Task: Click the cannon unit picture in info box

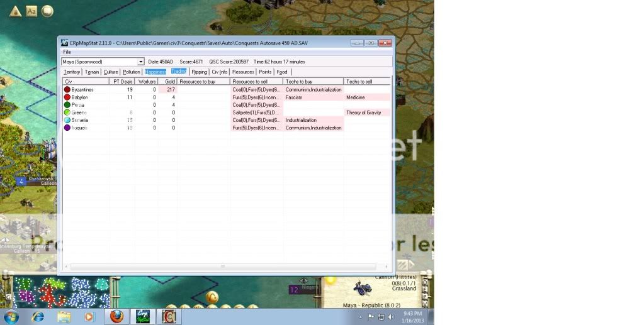Action: click(x=362, y=289)
